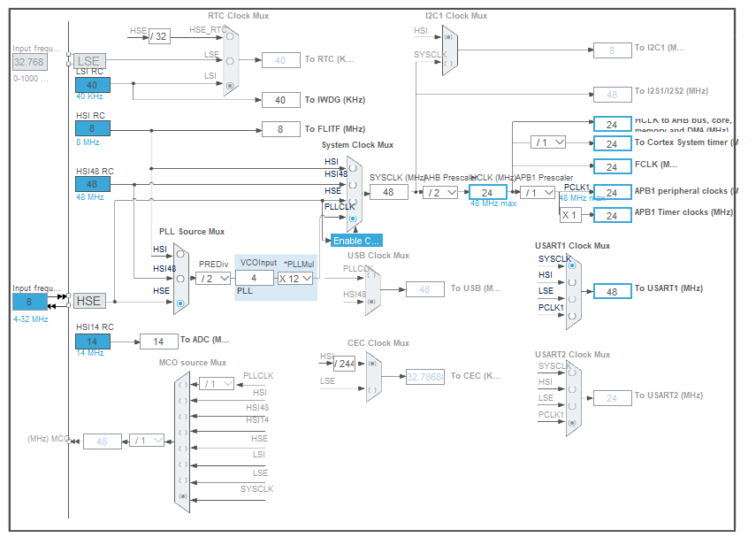Select HSI48 in USB Clock Mux
756x545 pixels.
click(371, 302)
